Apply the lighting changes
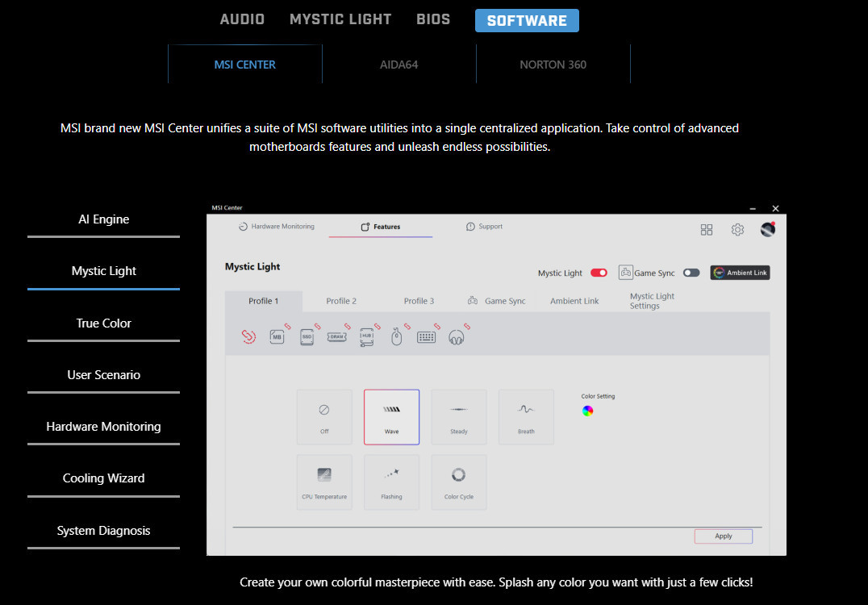 [724, 536]
